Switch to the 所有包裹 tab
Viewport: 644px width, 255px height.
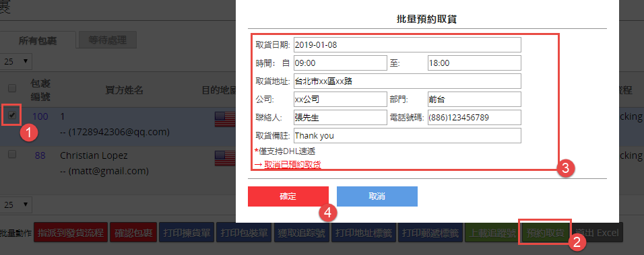click(38, 40)
